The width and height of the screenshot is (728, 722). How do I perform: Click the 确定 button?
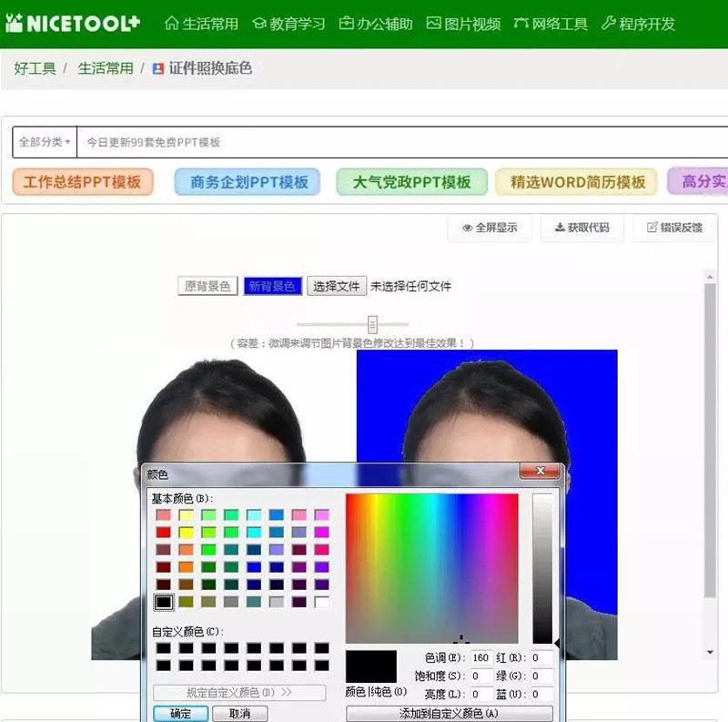pyautogui.click(x=180, y=714)
